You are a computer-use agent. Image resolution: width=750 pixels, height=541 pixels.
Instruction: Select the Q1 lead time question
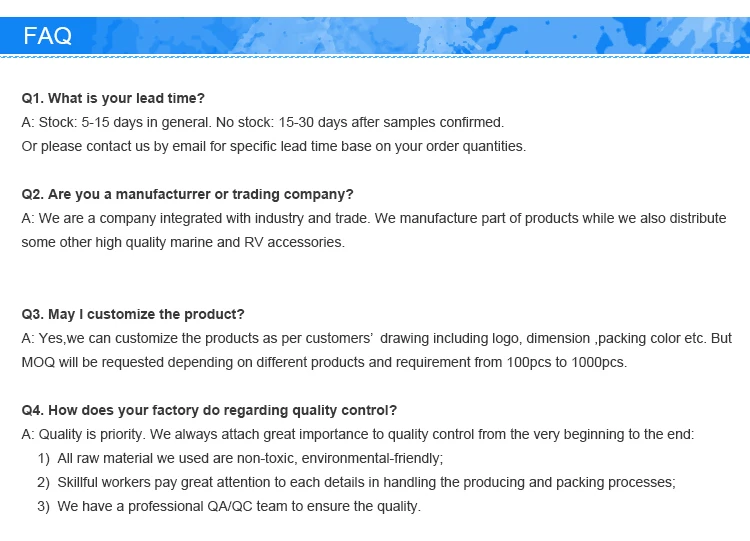pyautogui.click(x=113, y=98)
